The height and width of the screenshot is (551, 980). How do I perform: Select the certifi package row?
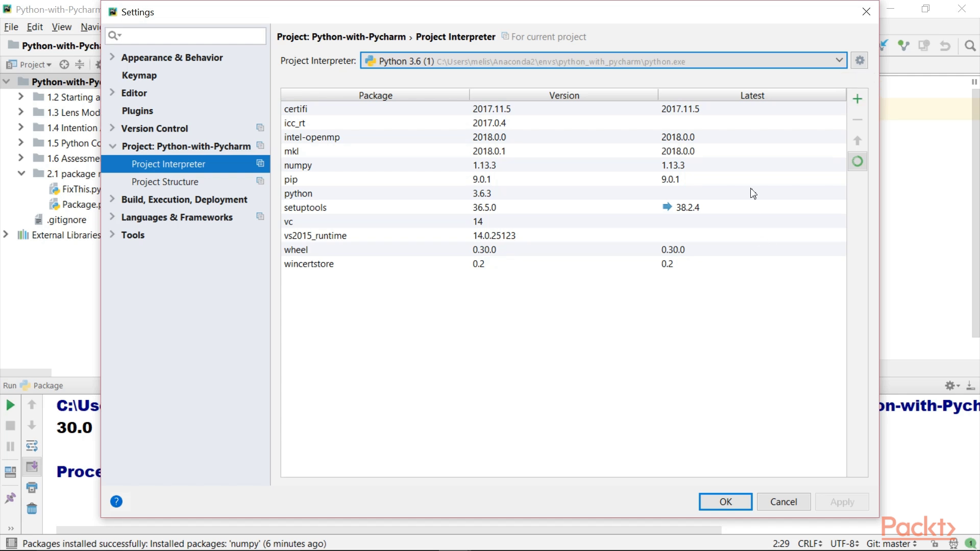click(563, 109)
